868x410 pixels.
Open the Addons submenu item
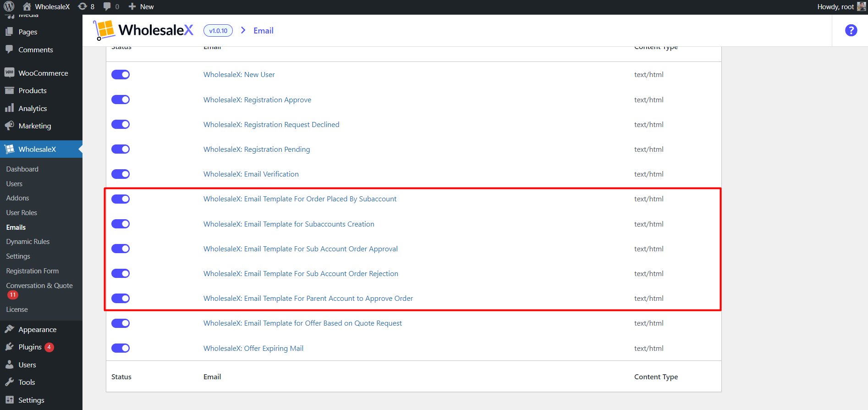(17, 198)
